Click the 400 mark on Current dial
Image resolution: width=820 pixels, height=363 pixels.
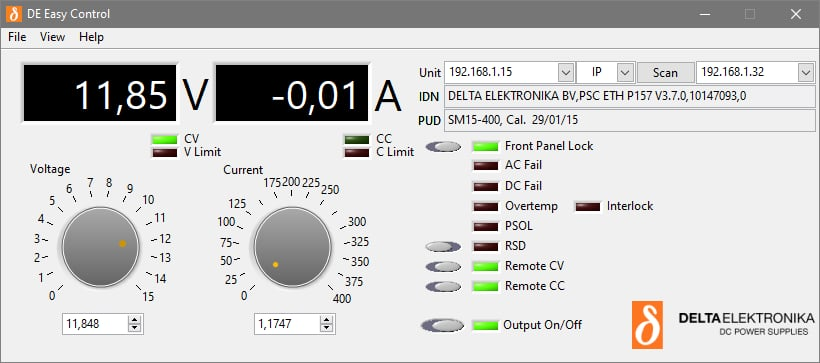click(341, 299)
